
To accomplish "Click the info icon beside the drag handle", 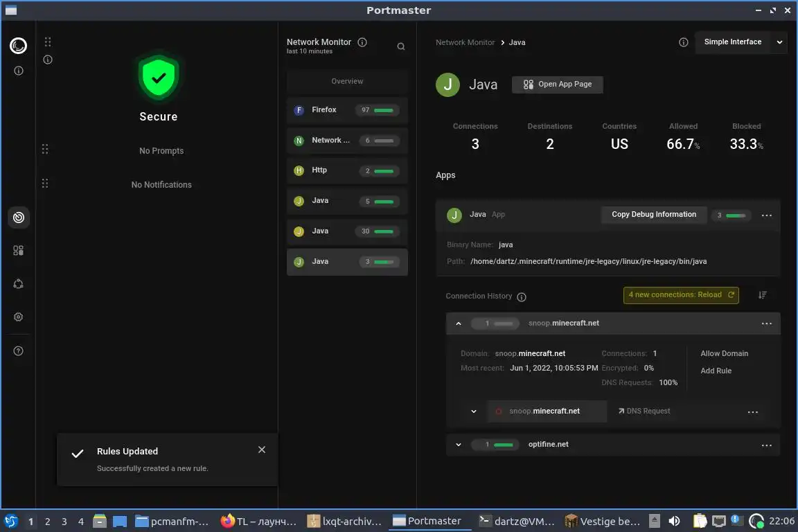I will coord(48,60).
